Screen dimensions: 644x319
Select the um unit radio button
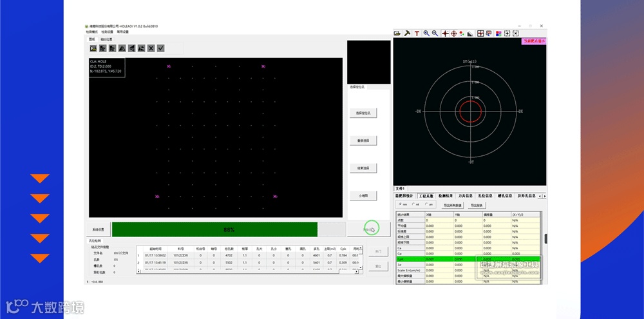click(x=426, y=204)
